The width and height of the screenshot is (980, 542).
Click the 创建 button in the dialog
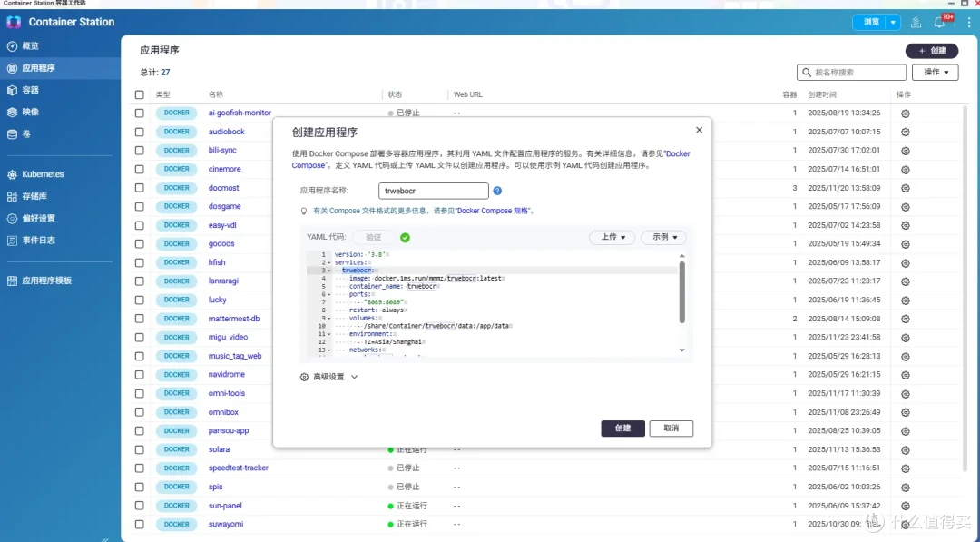point(622,429)
